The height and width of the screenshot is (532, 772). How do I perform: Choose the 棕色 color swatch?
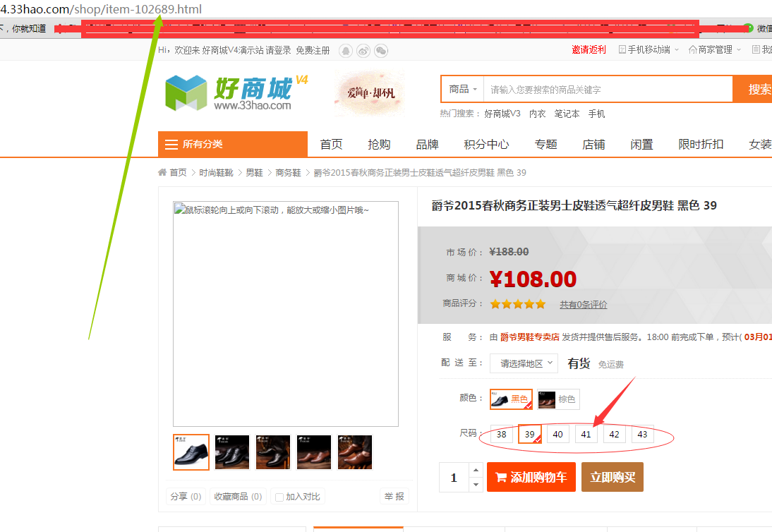(x=558, y=399)
